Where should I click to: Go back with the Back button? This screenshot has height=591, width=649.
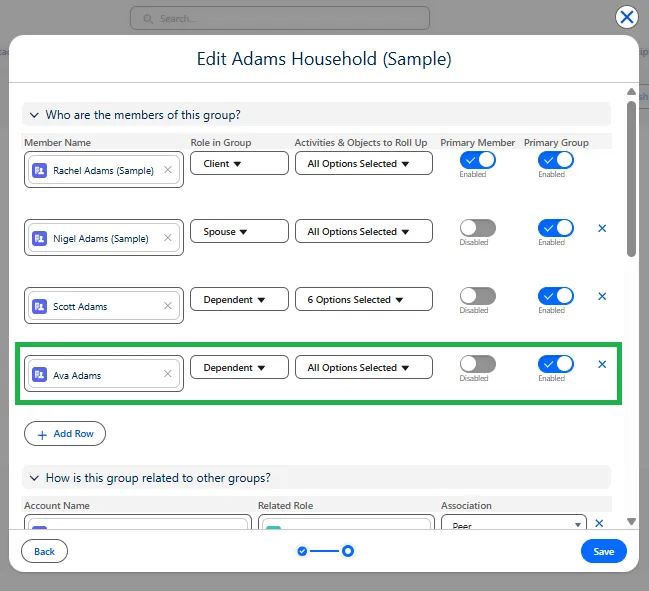pyautogui.click(x=45, y=551)
